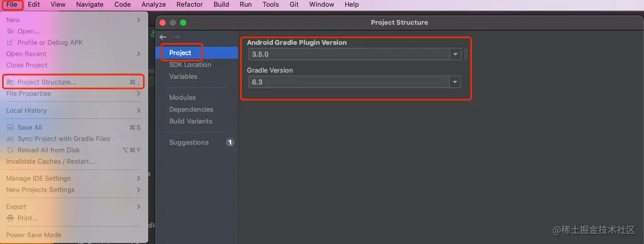Open the Android Gradle Plugin Version dropdown
Viewport: 644px width, 244px height.
coord(455,55)
